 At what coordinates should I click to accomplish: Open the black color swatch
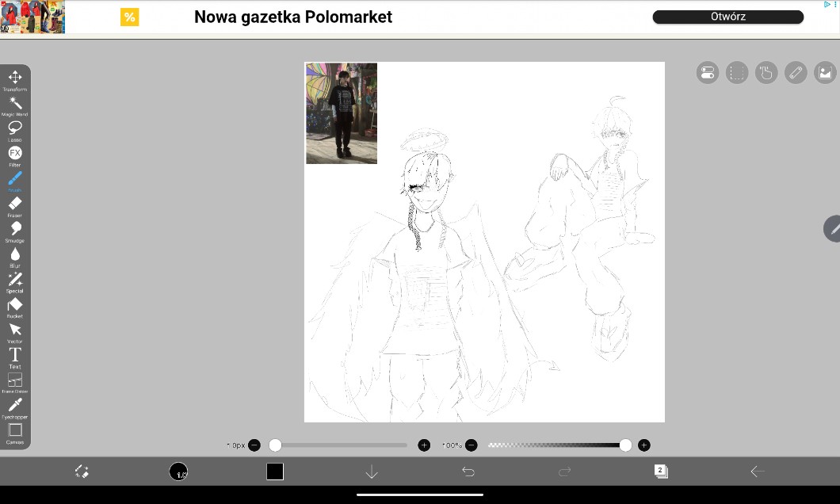[x=275, y=472]
